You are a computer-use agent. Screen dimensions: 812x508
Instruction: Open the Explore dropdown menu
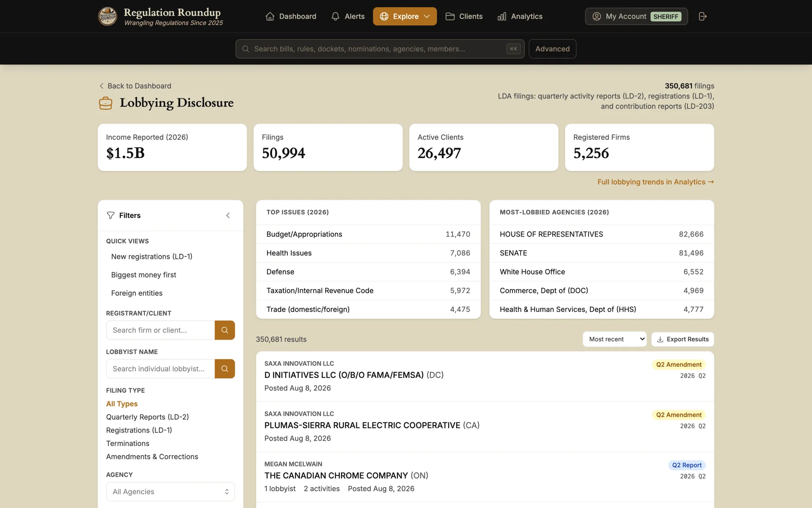point(405,16)
